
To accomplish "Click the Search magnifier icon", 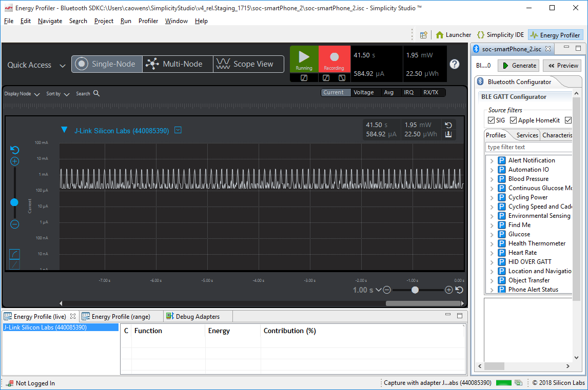I will point(96,94).
